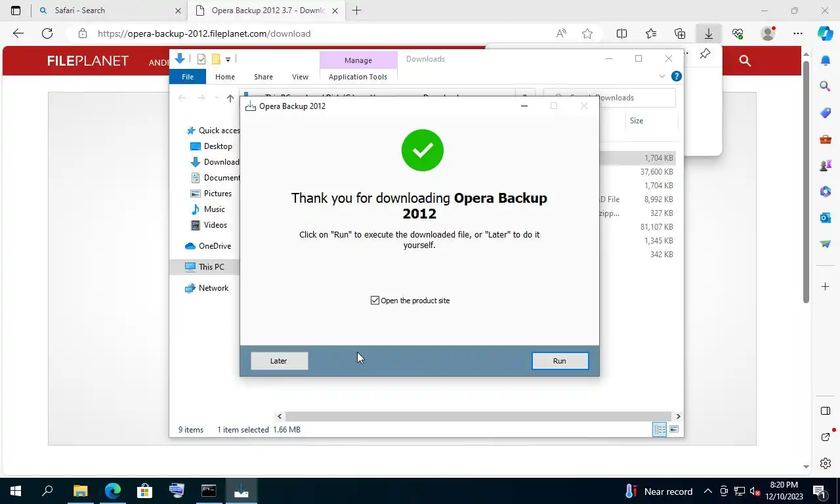Screen dimensions: 840x504
Task: Open the Command Prompt taskbar icon
Action: [209, 491]
